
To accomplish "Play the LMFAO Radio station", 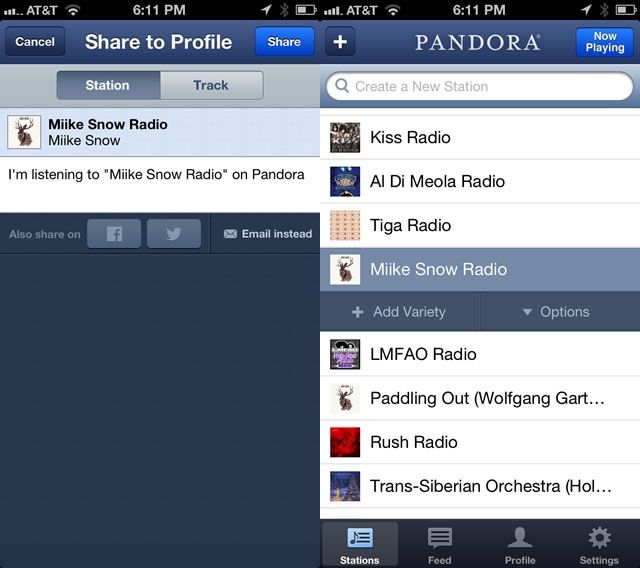I will (x=480, y=354).
